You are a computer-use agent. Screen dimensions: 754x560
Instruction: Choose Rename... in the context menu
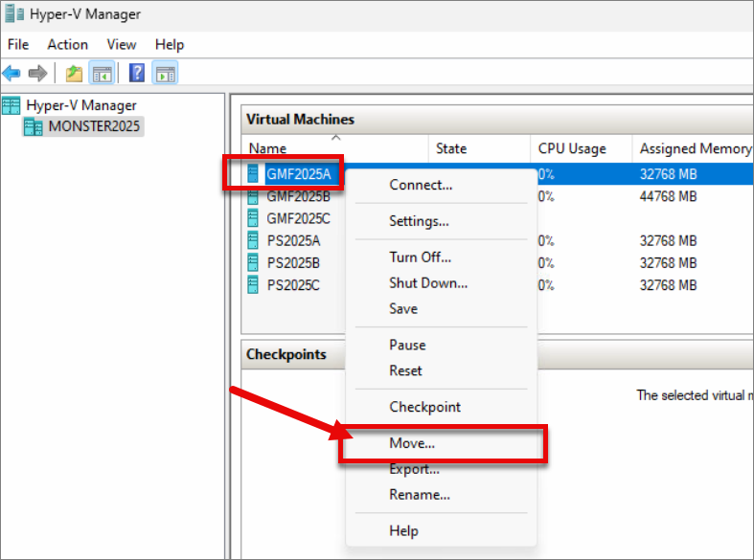point(441,494)
